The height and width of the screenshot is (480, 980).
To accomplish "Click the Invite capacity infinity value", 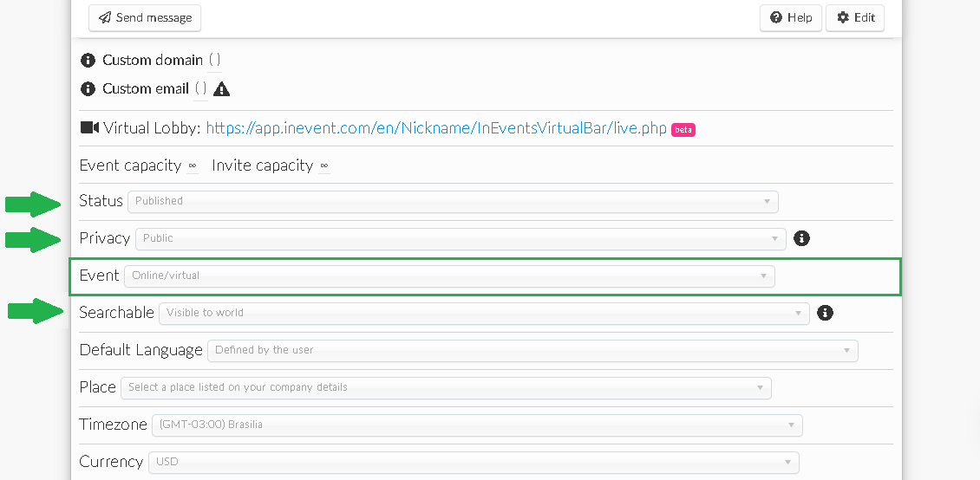I will coord(323,165).
